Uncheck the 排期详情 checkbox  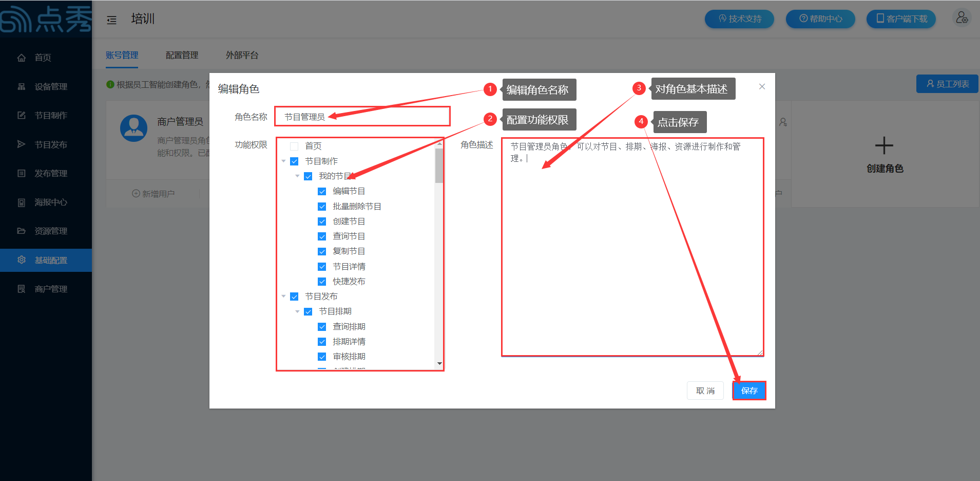(x=322, y=342)
